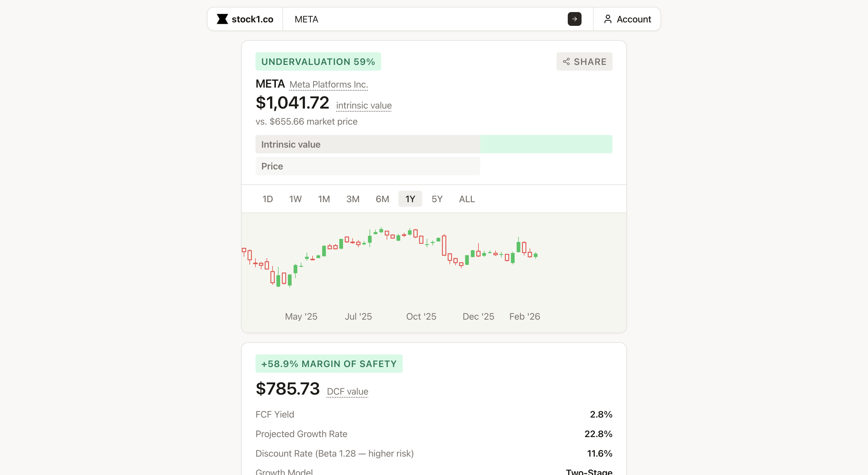The width and height of the screenshot is (868, 475).
Task: Click the UNDERVALUATION 59% badge
Action: click(318, 61)
